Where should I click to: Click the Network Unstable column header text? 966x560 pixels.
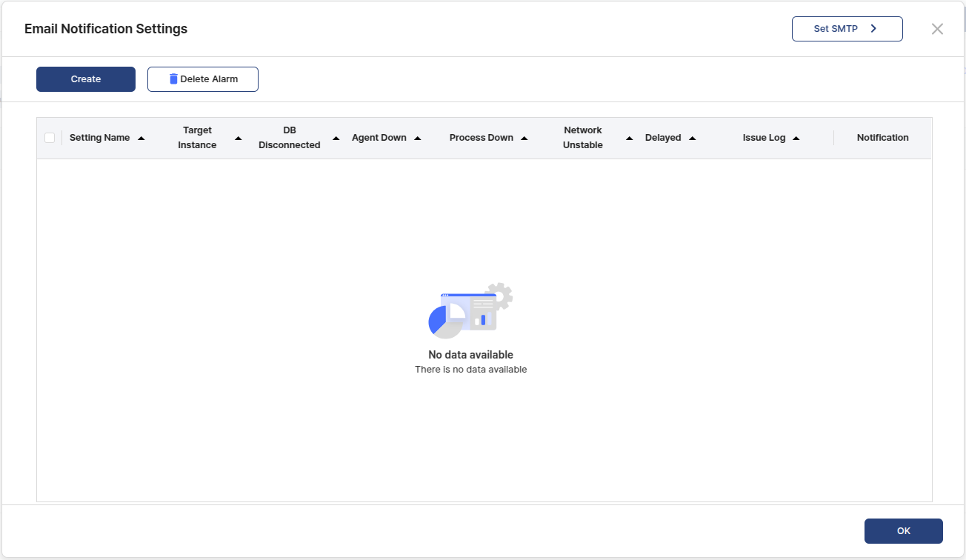582,138
